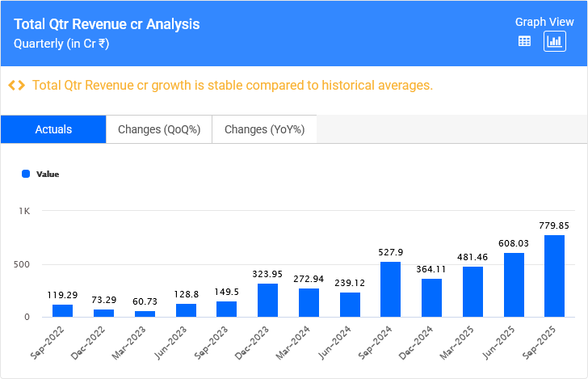Click the Dec-2024 bar showing 364.11

pyautogui.click(x=431, y=298)
